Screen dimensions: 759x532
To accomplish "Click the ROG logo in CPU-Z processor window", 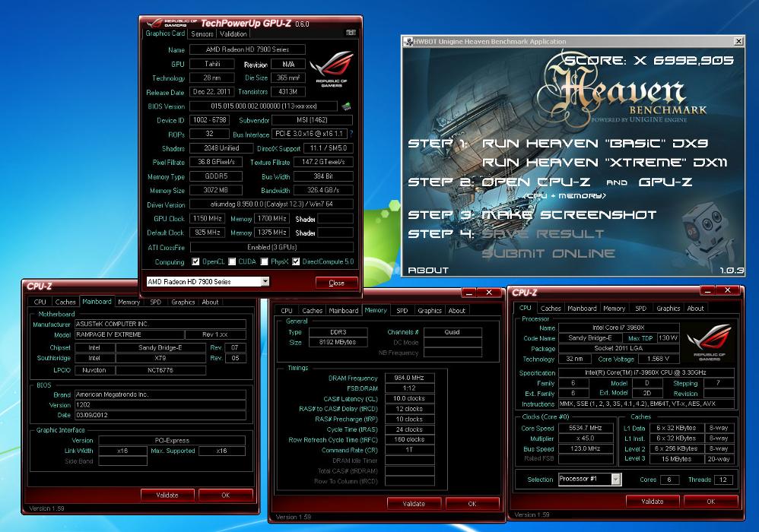I will click(x=709, y=343).
